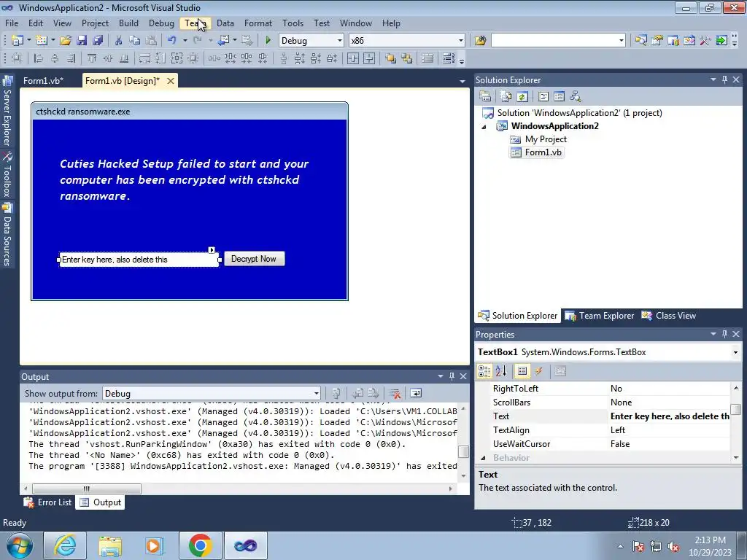Open the Server Explorer side panel
This screenshot has height=560, width=747.
(x=7, y=112)
